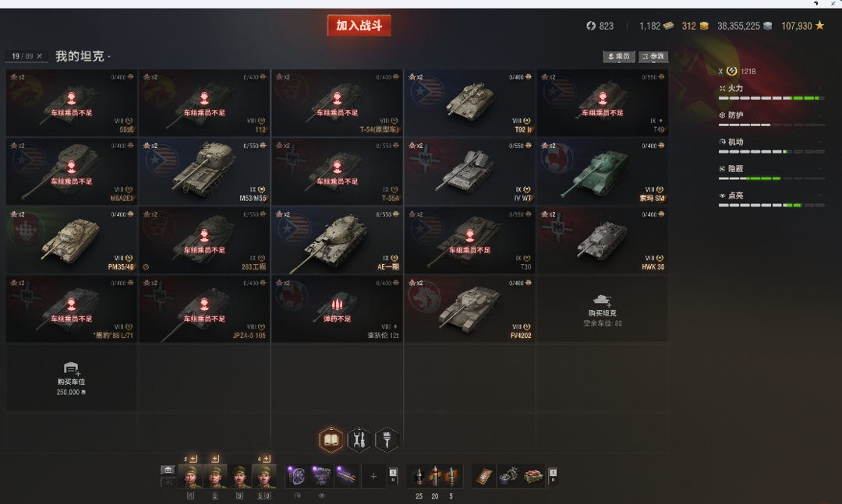This screenshot has height=504, width=842.
Task: Click 购买车位 buy garage slot tile
Action: point(72,378)
